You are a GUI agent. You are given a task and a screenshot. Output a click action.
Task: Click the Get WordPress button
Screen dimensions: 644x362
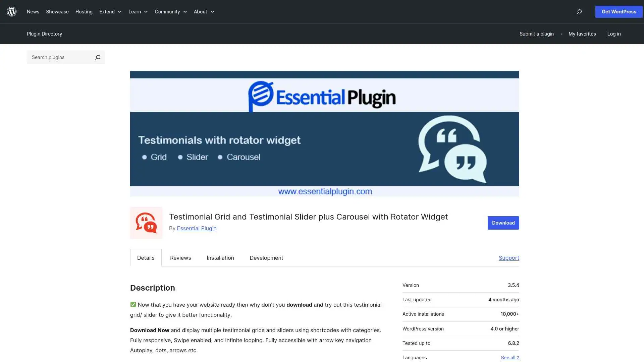[x=619, y=11]
